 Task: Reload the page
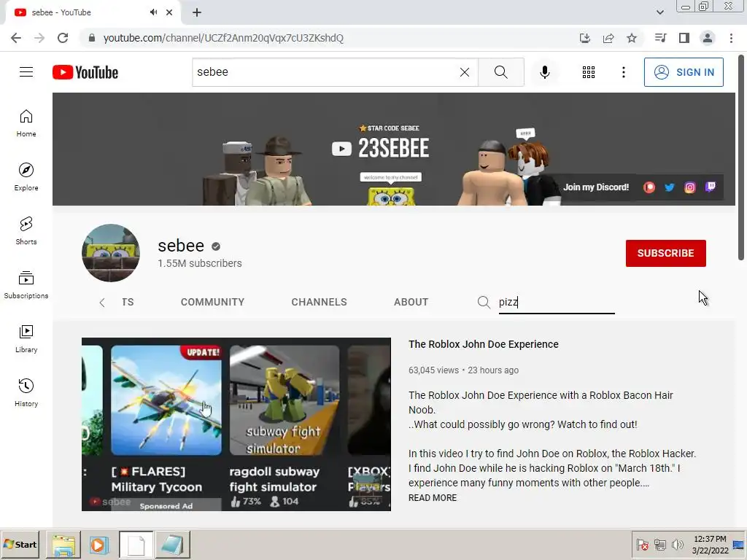pyautogui.click(x=63, y=38)
